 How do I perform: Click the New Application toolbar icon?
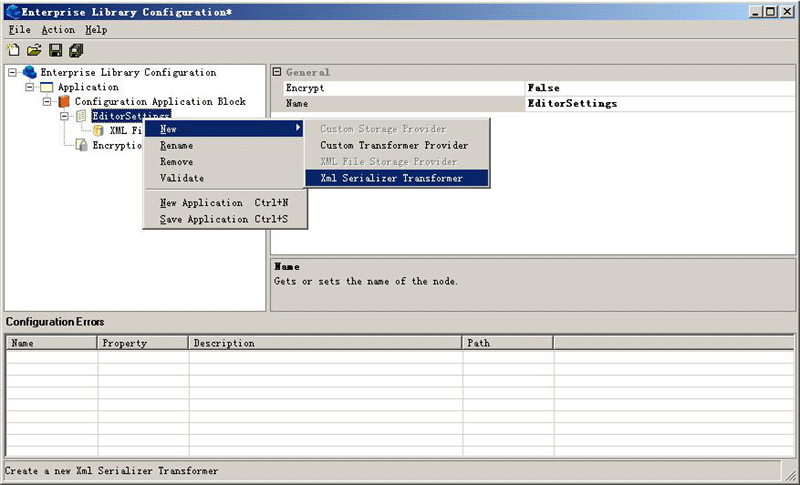(13, 50)
